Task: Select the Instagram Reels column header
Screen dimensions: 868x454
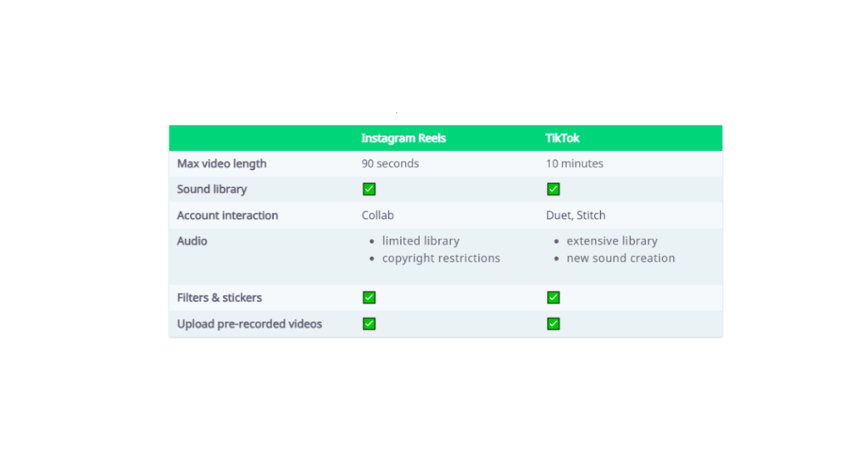Action: pyautogui.click(x=403, y=138)
